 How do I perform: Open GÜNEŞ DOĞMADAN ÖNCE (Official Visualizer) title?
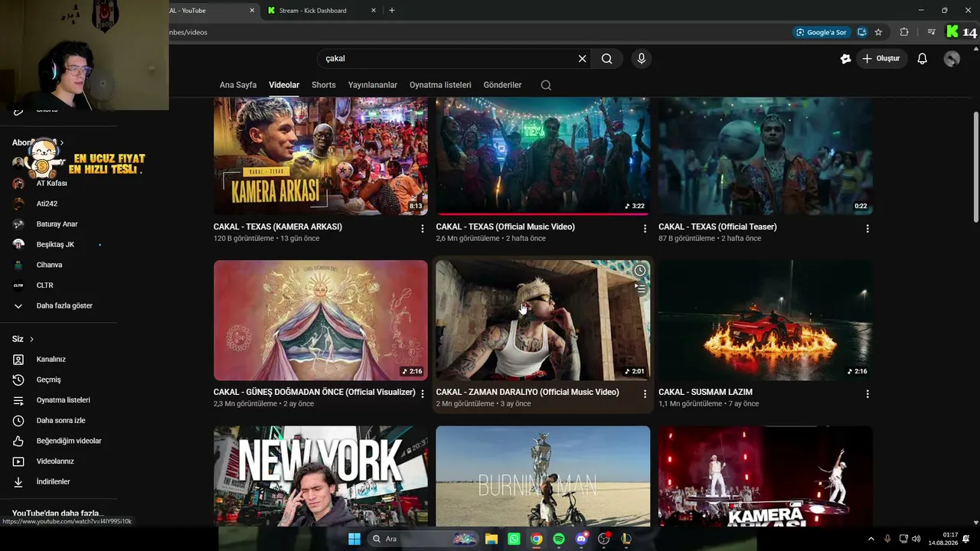pyautogui.click(x=315, y=392)
